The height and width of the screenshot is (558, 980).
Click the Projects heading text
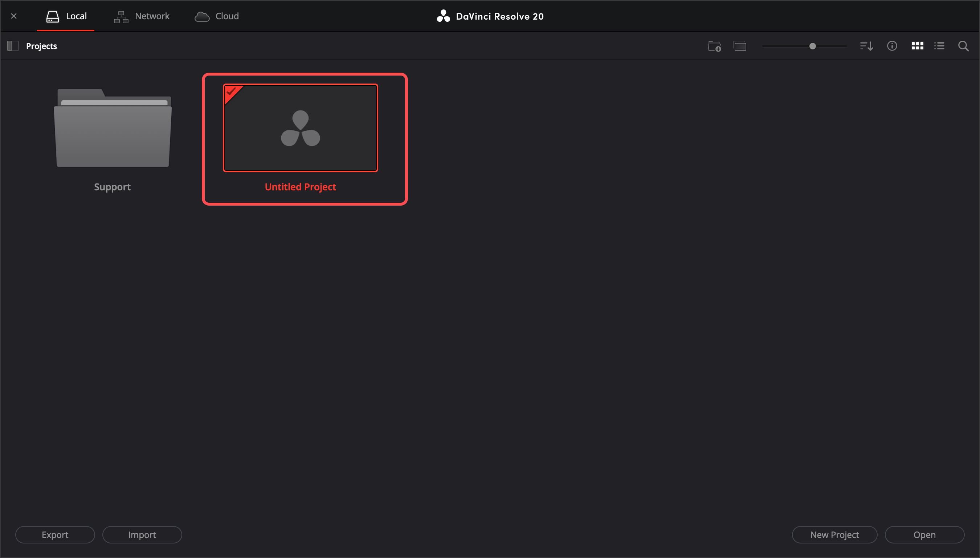[x=41, y=46]
